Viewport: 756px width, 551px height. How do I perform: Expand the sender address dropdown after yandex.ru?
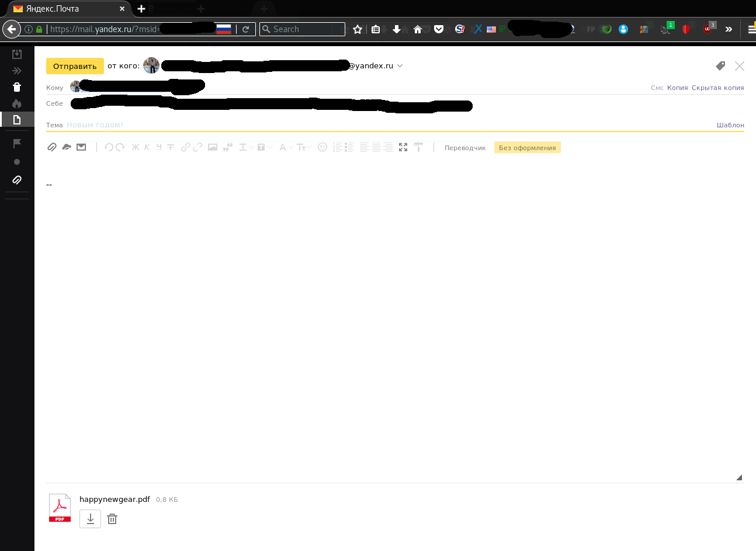400,66
